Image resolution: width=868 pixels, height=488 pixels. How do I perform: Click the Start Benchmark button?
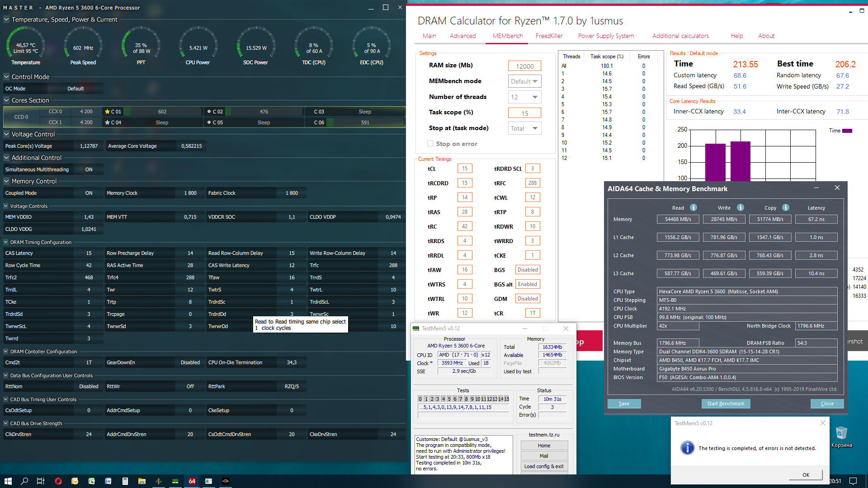point(725,404)
